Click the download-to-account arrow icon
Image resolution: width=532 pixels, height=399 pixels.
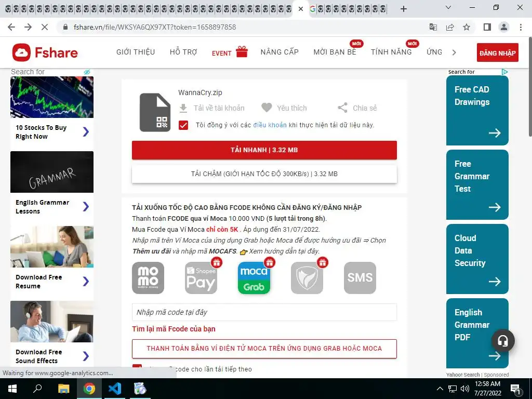tap(183, 108)
